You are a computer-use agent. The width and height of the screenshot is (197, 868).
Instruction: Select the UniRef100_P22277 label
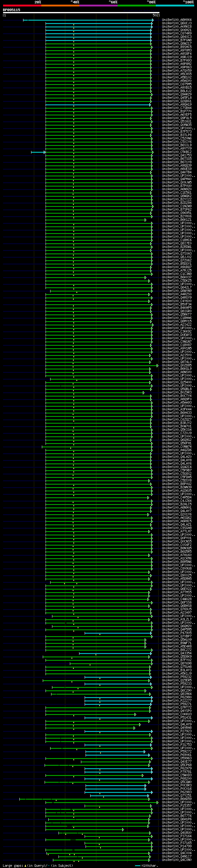tap(176, 700)
